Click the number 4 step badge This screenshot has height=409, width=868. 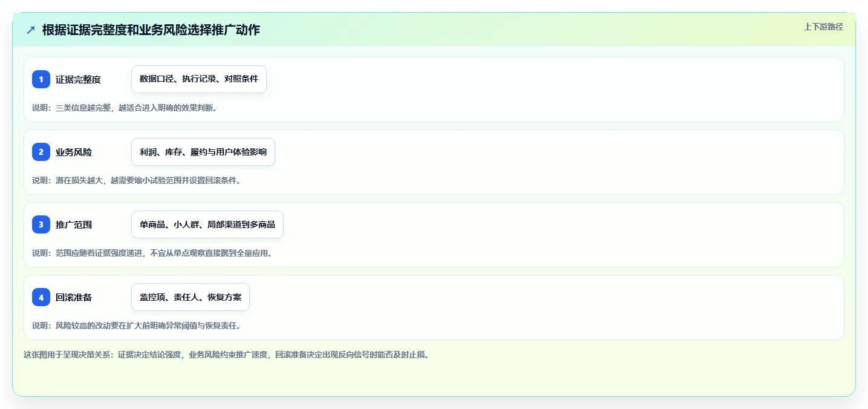[x=41, y=297]
